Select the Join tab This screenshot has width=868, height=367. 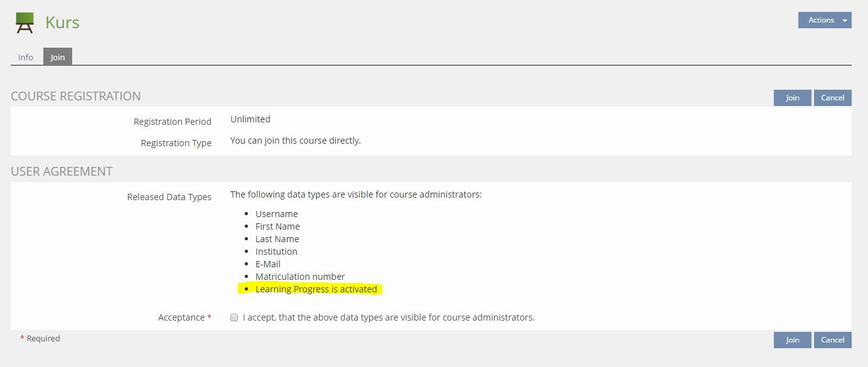[58, 57]
